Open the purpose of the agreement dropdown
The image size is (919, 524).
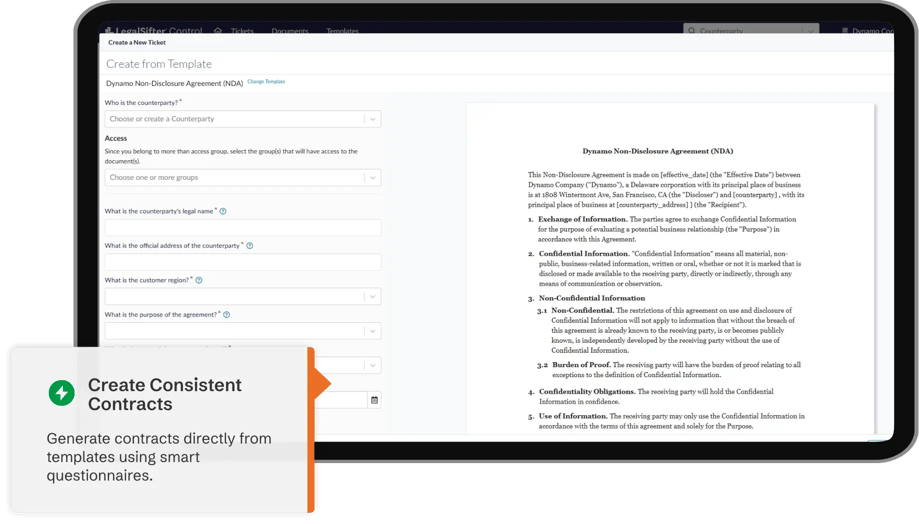[x=243, y=331]
